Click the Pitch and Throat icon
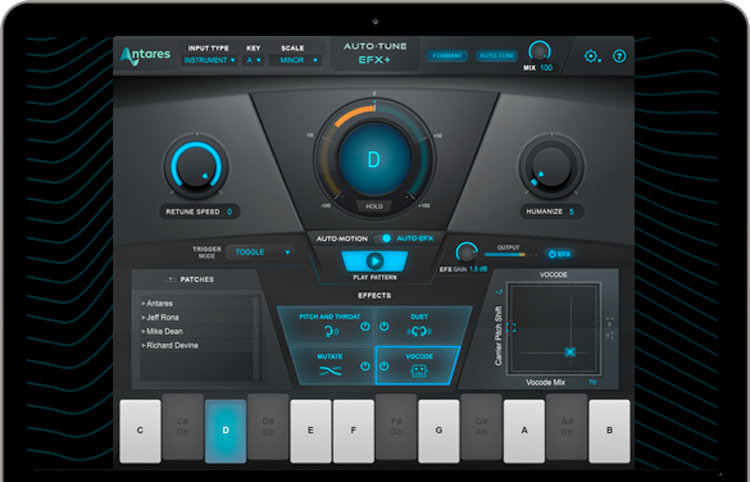Screen dimensions: 750x482 click(x=330, y=328)
